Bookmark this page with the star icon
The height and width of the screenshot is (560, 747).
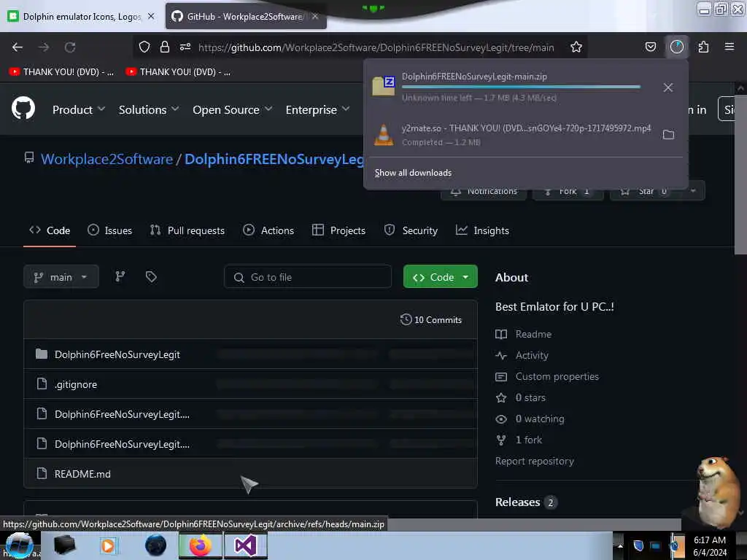[x=576, y=47]
